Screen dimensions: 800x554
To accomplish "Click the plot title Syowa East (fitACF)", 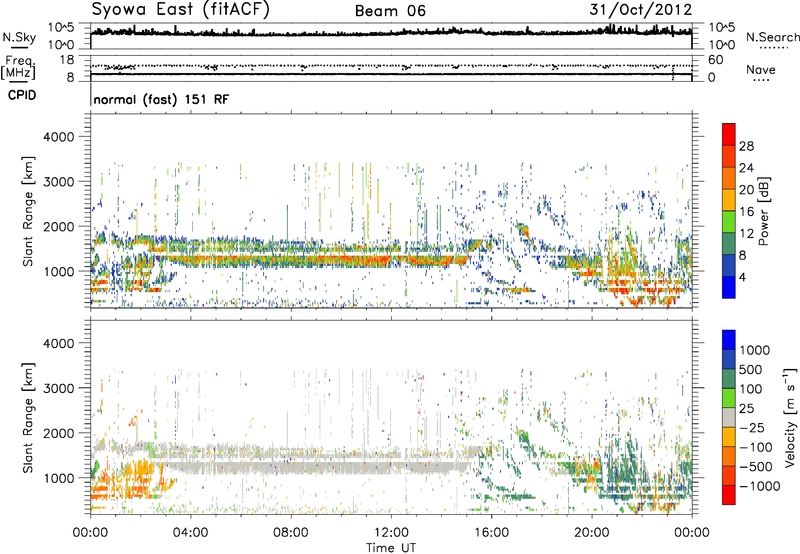I will click(180, 9).
